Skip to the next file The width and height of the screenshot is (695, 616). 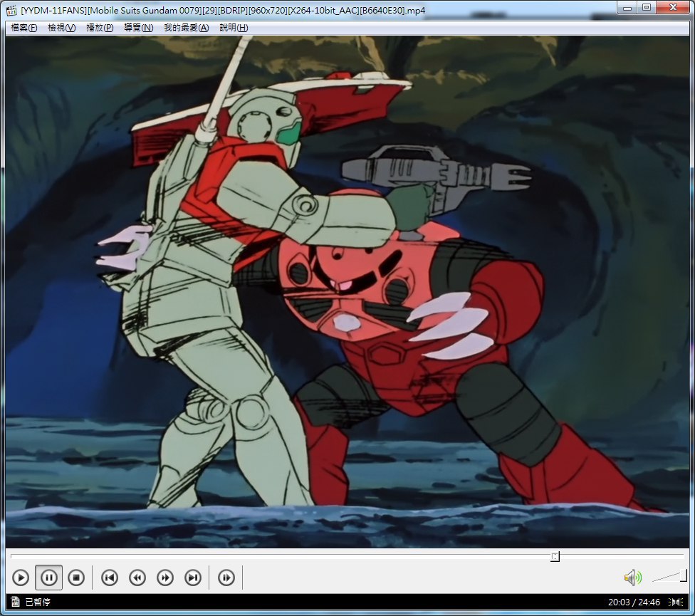[x=192, y=578]
